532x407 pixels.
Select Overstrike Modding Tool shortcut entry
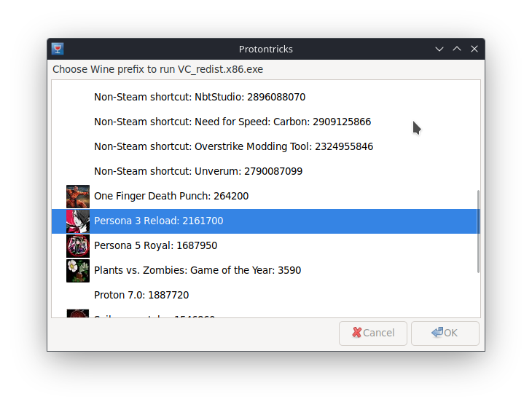[x=266, y=146]
